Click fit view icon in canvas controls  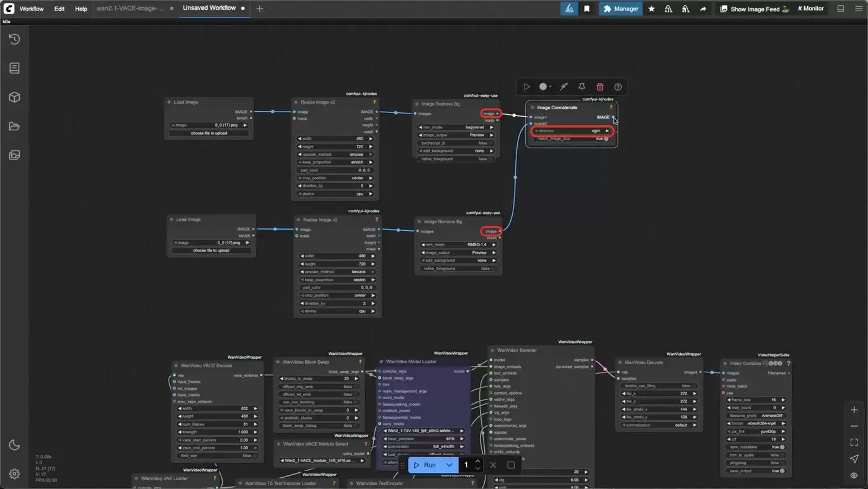pos(854,442)
